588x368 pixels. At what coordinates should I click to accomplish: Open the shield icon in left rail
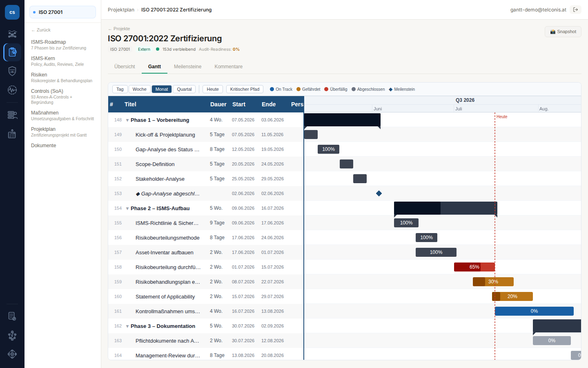pos(12,71)
